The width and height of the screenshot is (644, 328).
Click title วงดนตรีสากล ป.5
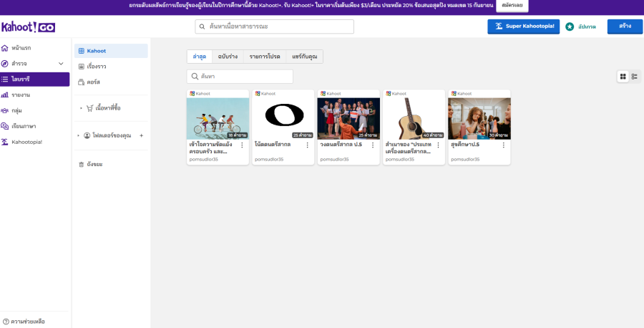click(x=341, y=145)
